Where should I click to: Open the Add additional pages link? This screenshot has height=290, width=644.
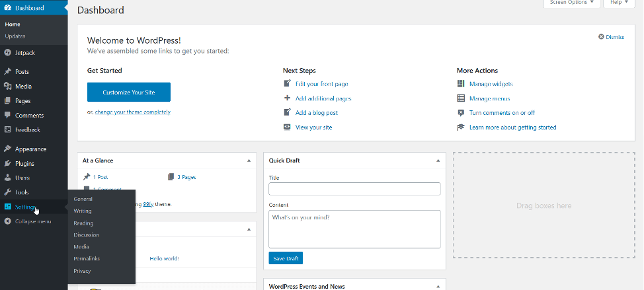[323, 98]
